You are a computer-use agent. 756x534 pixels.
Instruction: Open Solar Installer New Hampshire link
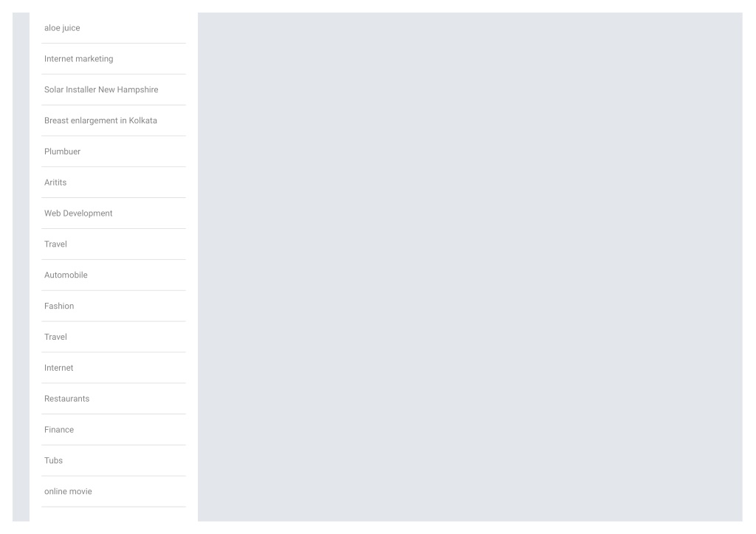[101, 89]
